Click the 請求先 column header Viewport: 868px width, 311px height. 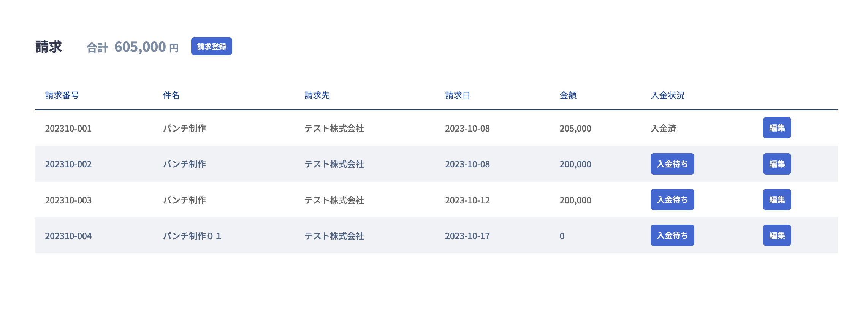click(x=317, y=95)
